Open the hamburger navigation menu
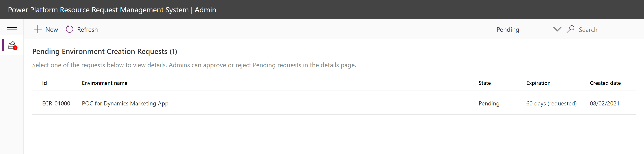Viewport: 644px width, 154px height. 12,27
